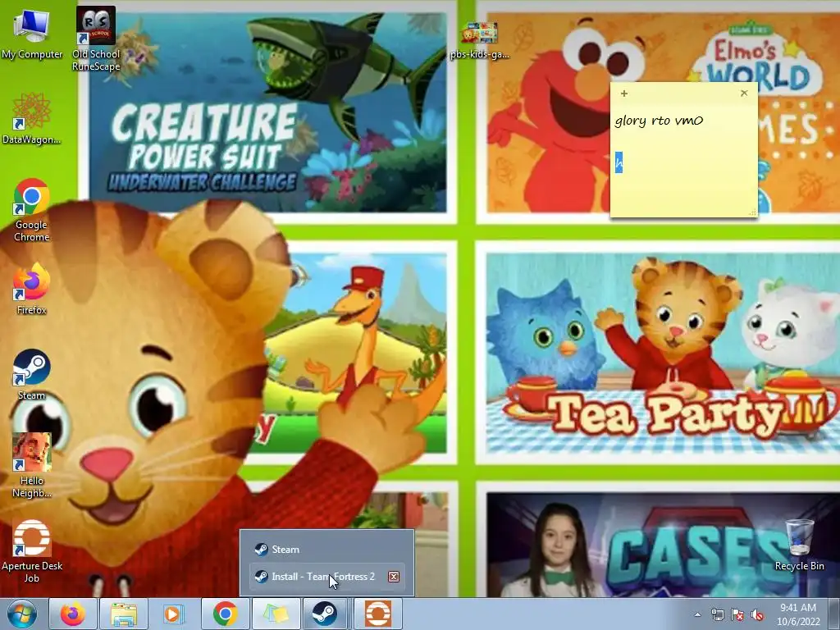The width and height of the screenshot is (840, 630).
Task: Click the 'glory rto vm0' note text
Action: (x=659, y=121)
